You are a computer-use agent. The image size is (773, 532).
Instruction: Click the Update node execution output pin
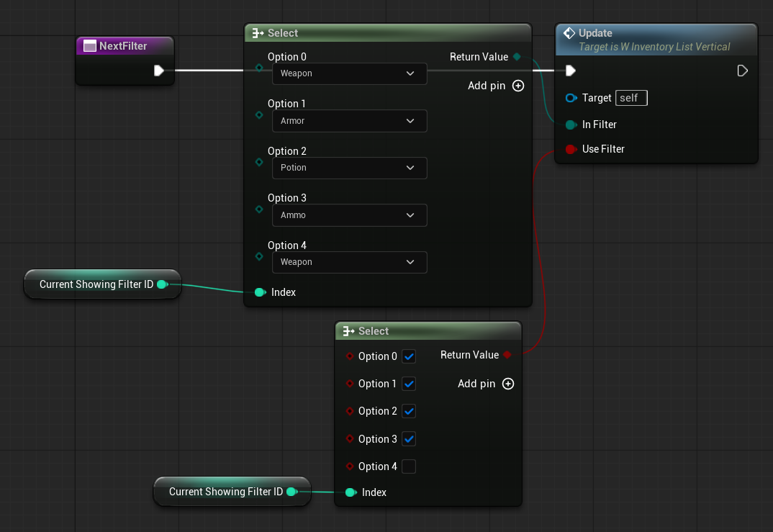(743, 71)
